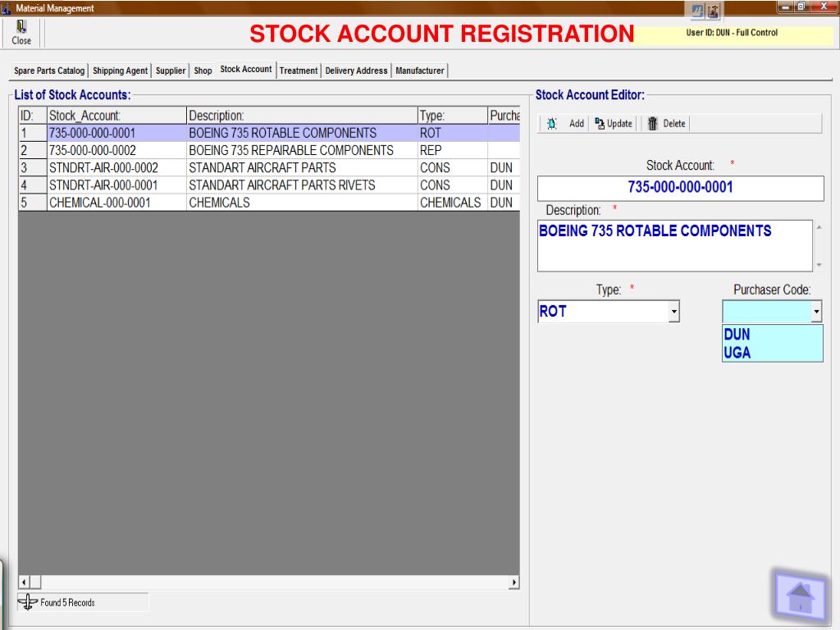840x630 pixels.
Task: Choose UGA from Purchaser Code list
Action: (x=772, y=353)
